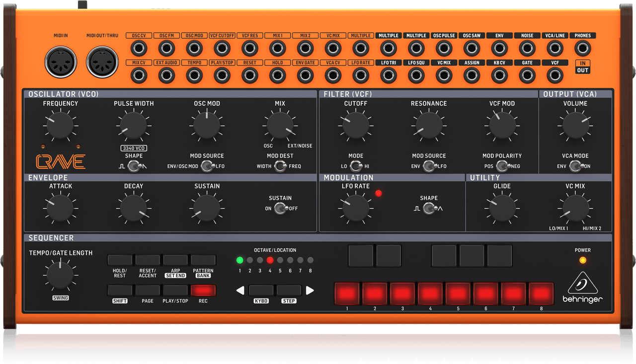
Task: Select KYBD mode button
Action: point(261,291)
